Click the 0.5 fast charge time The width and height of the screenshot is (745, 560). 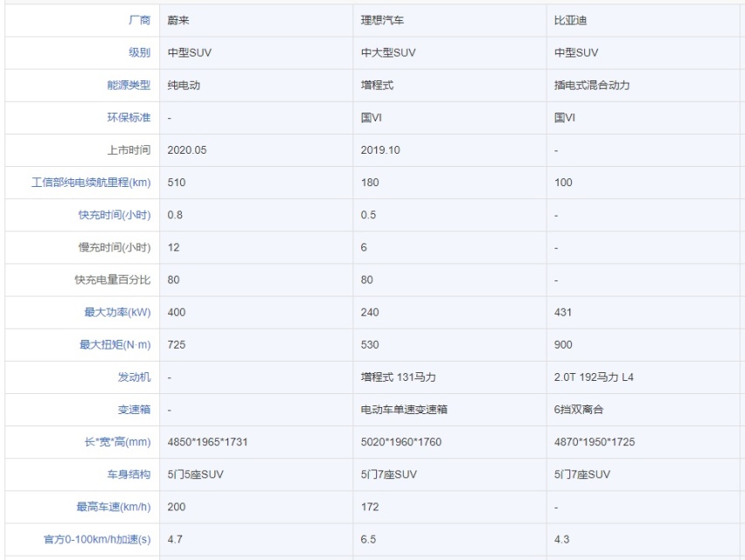click(368, 215)
